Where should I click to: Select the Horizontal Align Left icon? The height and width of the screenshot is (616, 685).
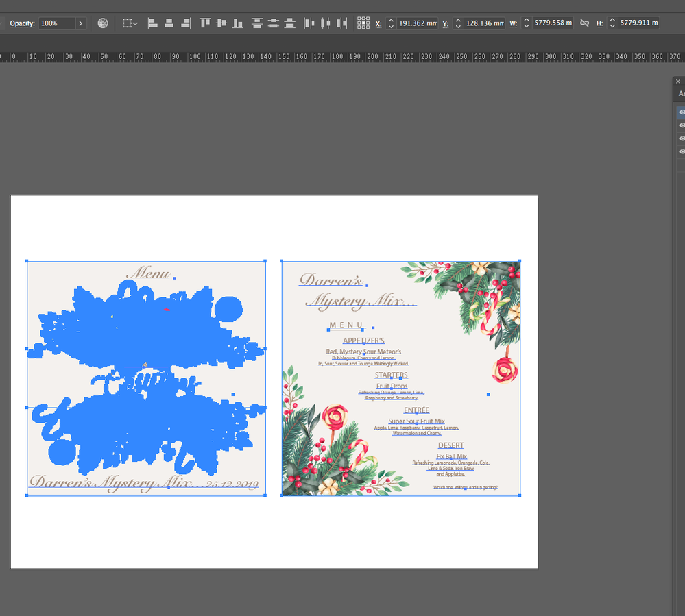point(152,23)
